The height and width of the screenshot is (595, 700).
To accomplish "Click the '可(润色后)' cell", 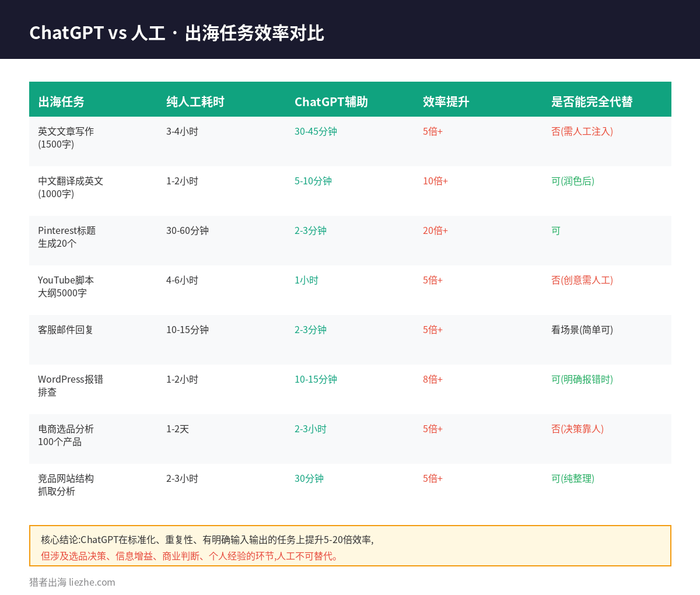I will [573, 181].
